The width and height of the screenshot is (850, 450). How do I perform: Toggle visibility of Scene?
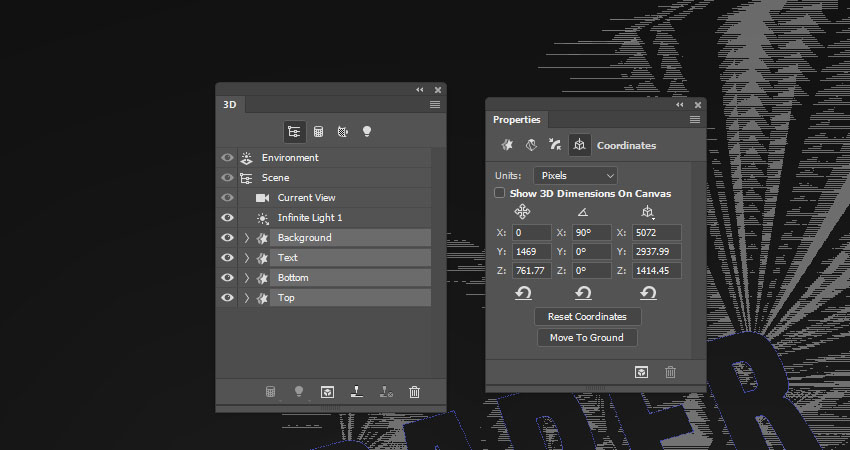coord(227,178)
